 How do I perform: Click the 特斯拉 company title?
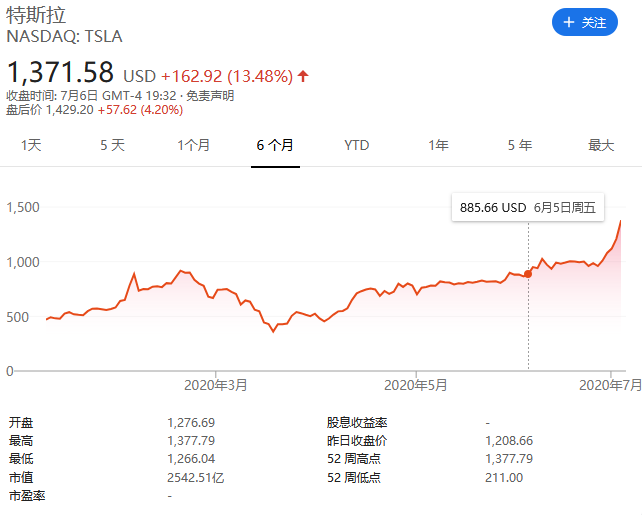(35, 15)
